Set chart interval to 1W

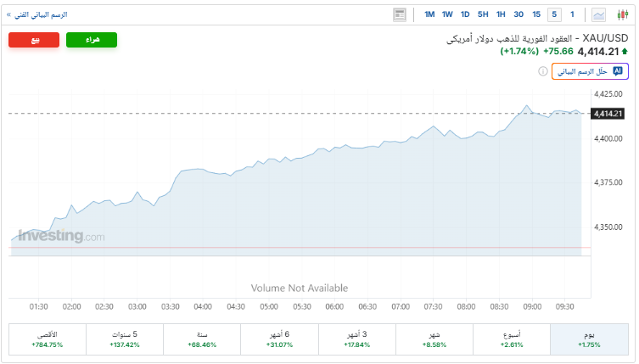447,14
